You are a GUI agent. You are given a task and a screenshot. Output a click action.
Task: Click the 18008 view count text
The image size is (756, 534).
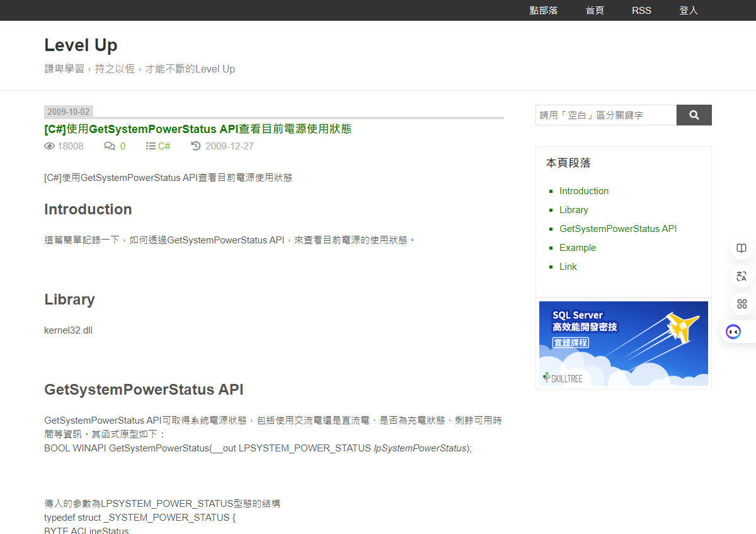pyautogui.click(x=71, y=146)
